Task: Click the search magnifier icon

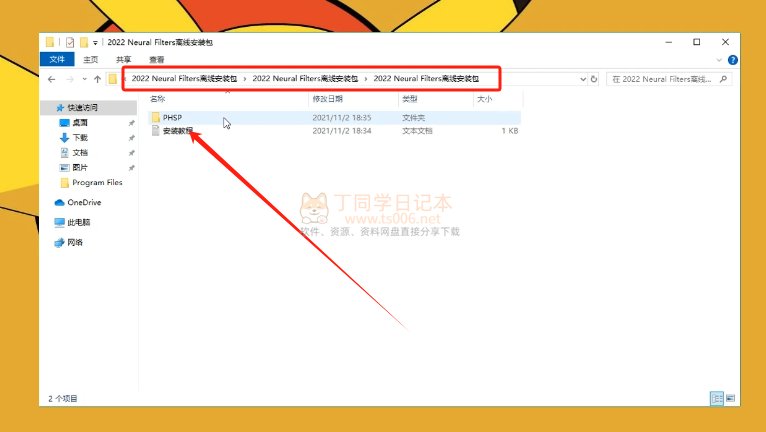Action: tap(723, 79)
